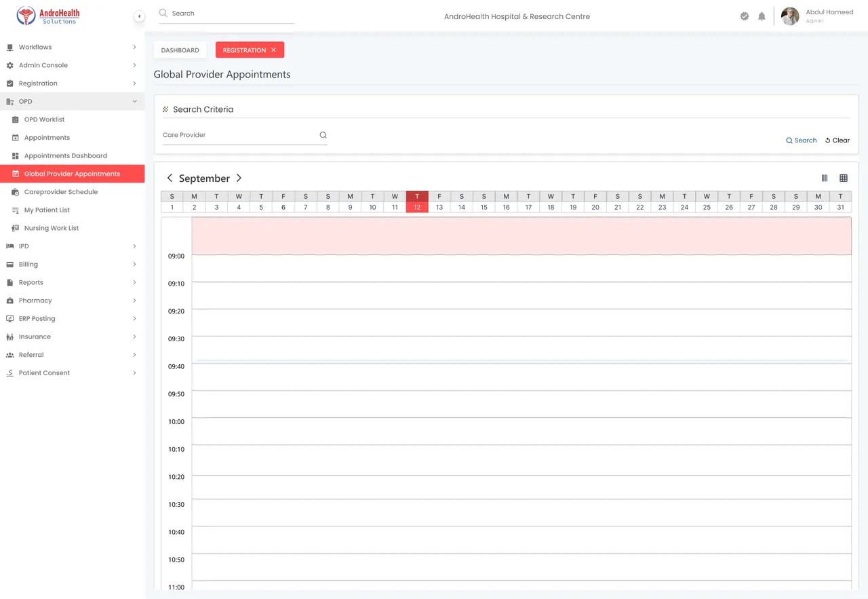Click the Search criteria button

pos(802,140)
